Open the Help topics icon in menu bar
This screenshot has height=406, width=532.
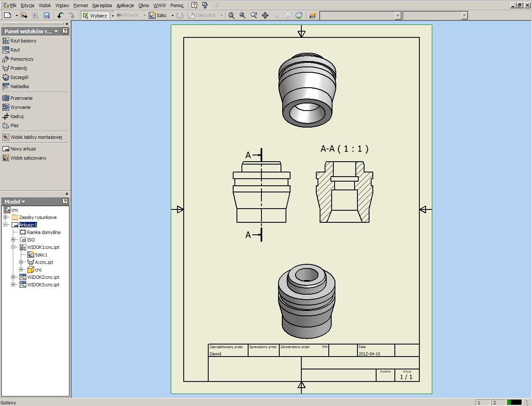click(194, 5)
